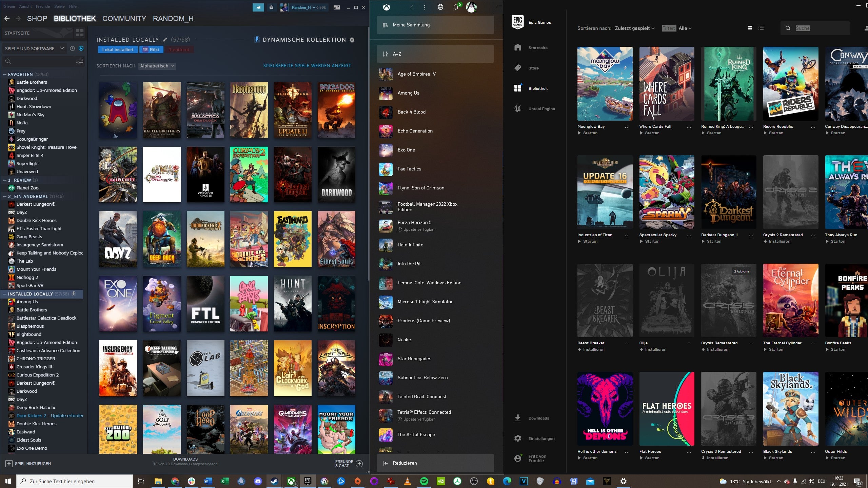Screen dimensions: 868x488
Task: Open Epic Einstellungen settings
Action: 534,438
